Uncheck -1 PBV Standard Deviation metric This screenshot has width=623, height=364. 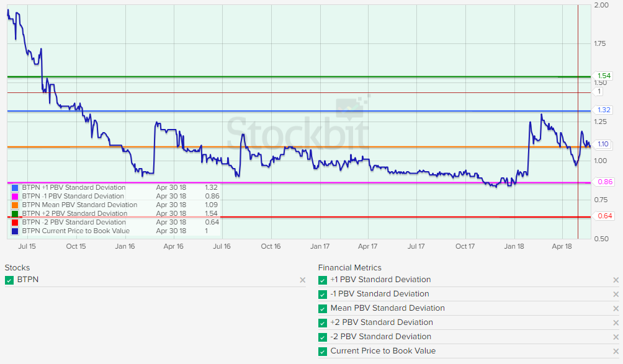click(323, 295)
